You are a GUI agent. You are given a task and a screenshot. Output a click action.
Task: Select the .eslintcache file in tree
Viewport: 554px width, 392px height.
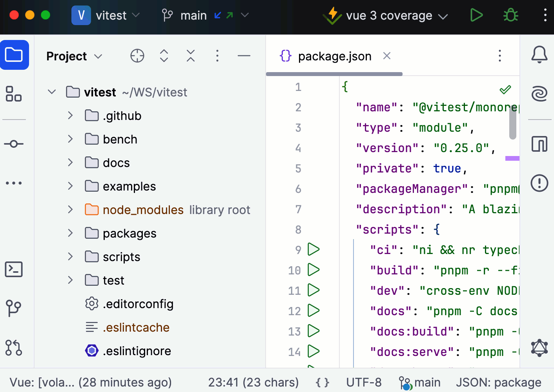[x=136, y=327]
